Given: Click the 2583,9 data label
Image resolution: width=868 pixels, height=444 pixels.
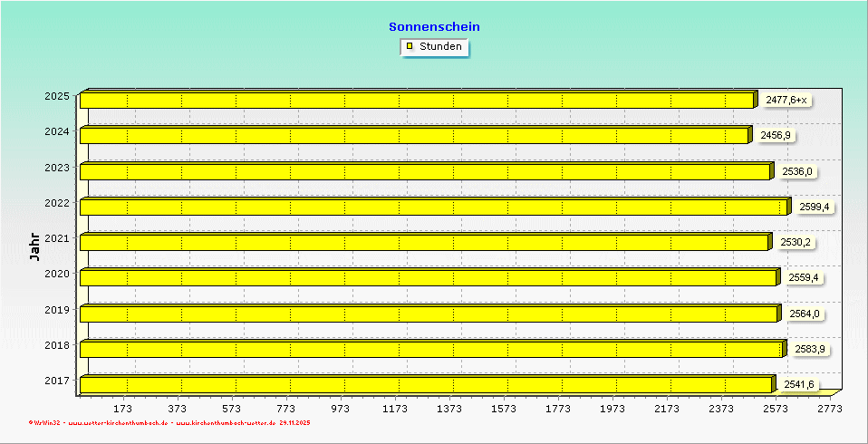Looking at the screenshot, I should (x=809, y=349).
